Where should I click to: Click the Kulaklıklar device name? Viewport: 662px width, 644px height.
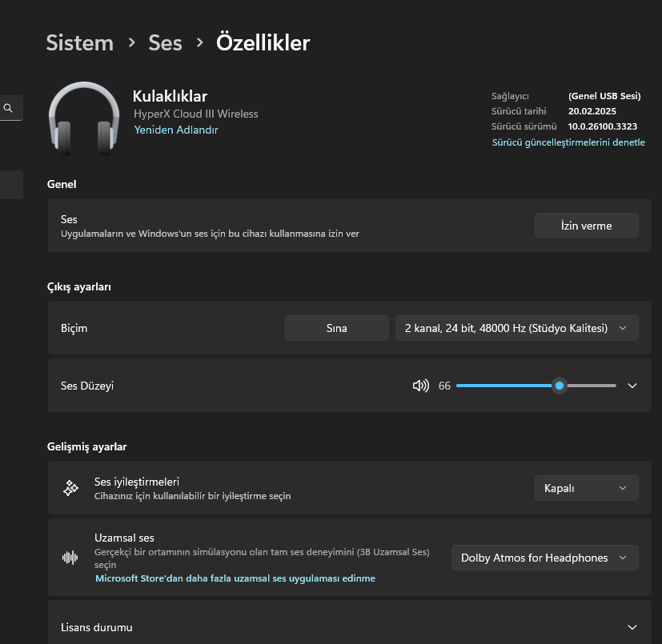coord(170,97)
